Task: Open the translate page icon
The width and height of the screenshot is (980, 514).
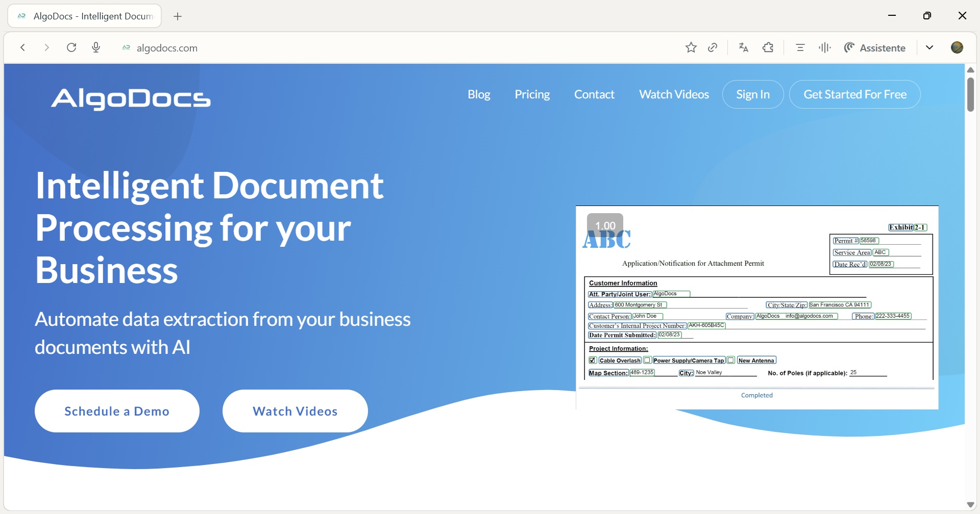Action: [x=744, y=47]
